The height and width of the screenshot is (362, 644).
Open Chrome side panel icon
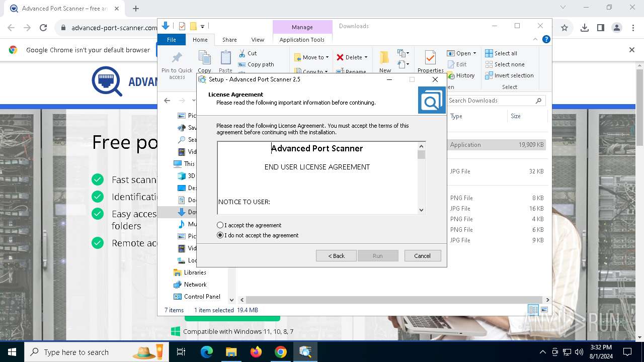[600, 28]
